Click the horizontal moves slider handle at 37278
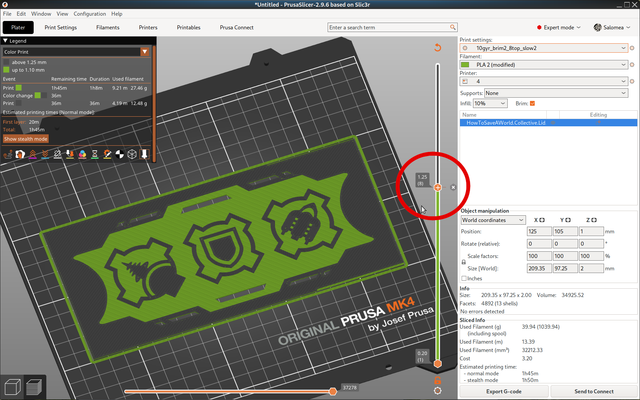 [x=333, y=391]
